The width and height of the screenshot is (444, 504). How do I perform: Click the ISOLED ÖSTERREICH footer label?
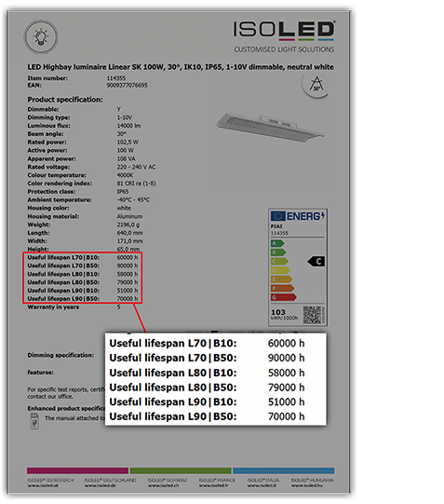[50, 480]
